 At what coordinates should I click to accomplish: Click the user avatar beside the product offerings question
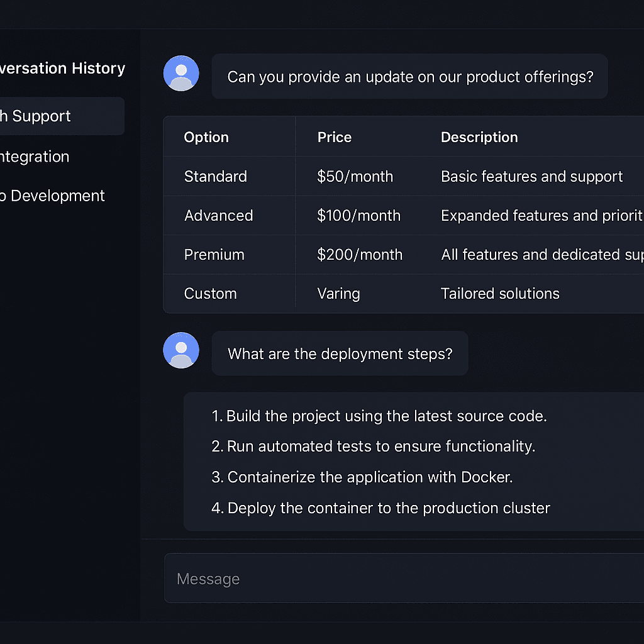click(181, 73)
